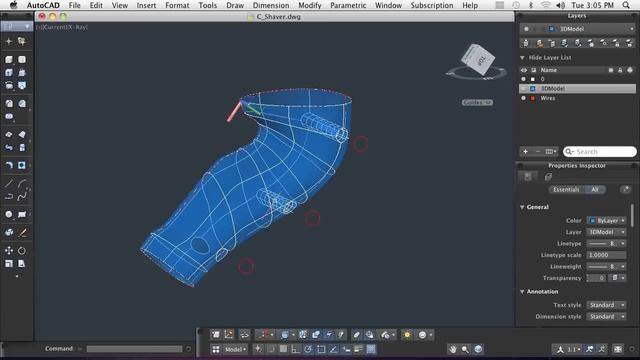This screenshot has height=360, width=640.
Task: Select the Arc tool in tool palette
Action: (x=22, y=183)
